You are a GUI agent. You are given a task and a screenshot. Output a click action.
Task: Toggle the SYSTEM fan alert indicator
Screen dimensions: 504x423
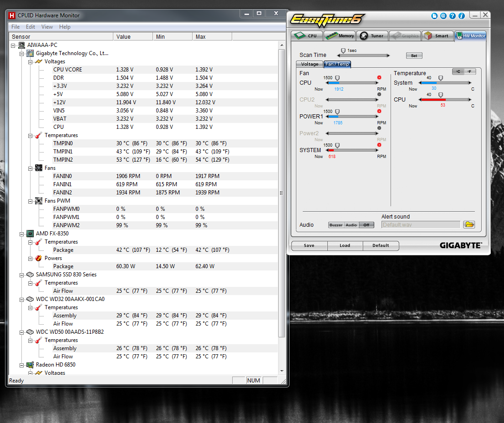coord(379,145)
